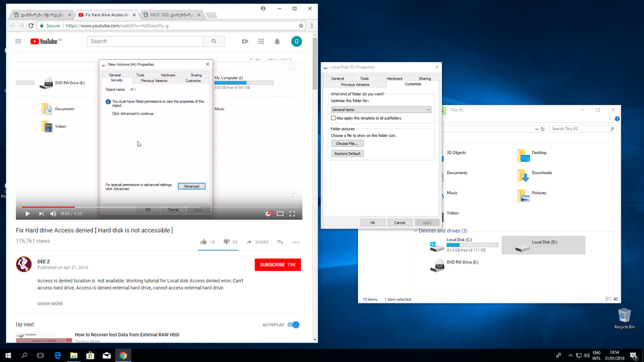This screenshot has width=644, height=362.
Task: Switch to the 'HELP, SOS' Chrome tab
Action: click(x=172, y=15)
